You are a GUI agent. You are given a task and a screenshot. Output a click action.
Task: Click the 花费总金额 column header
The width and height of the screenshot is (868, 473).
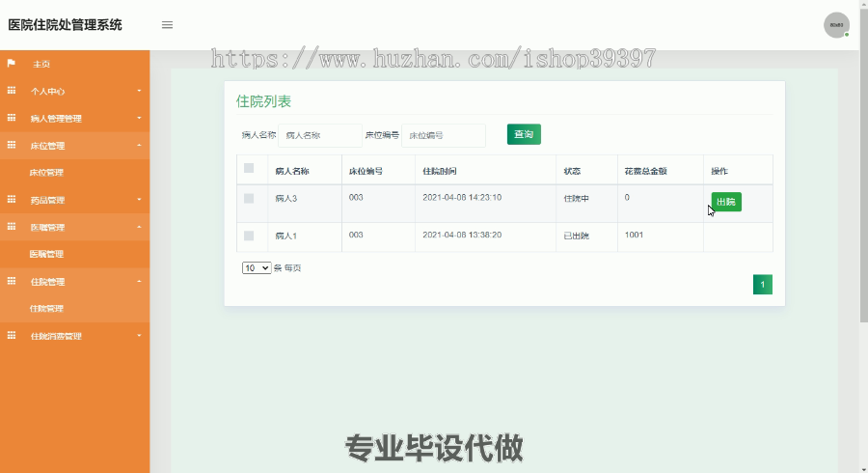(645, 171)
